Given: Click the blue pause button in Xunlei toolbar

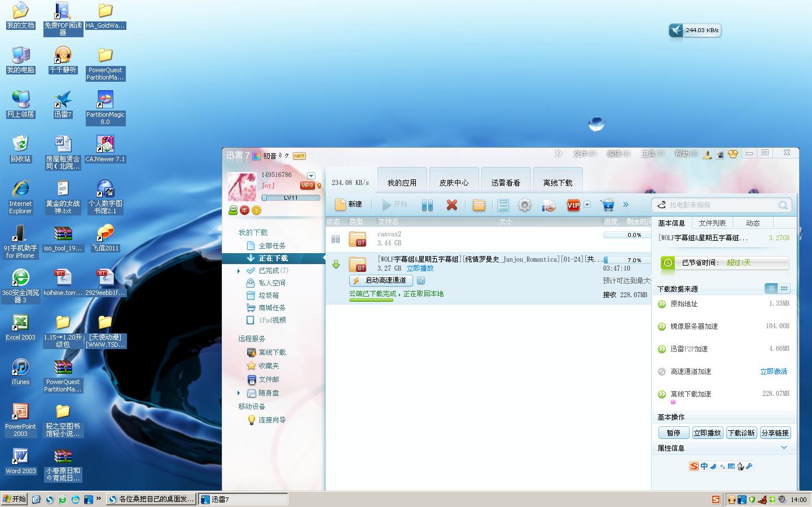Looking at the screenshot, I should click(x=427, y=205).
